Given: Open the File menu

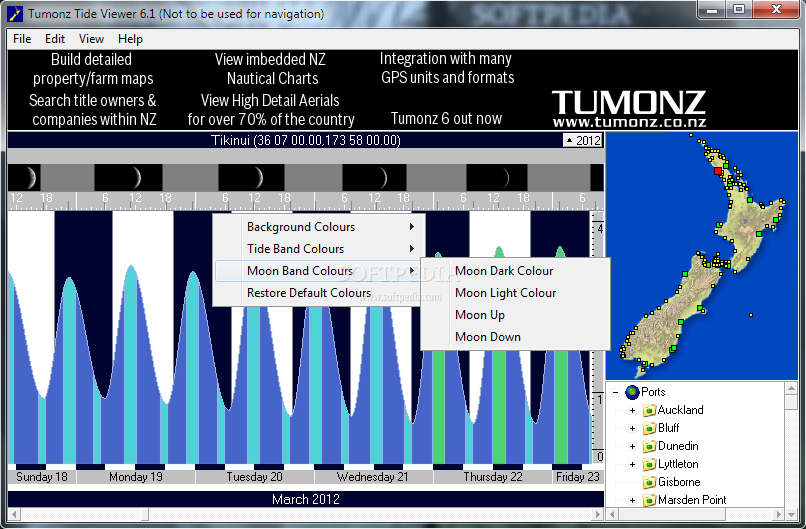Looking at the screenshot, I should (x=22, y=39).
